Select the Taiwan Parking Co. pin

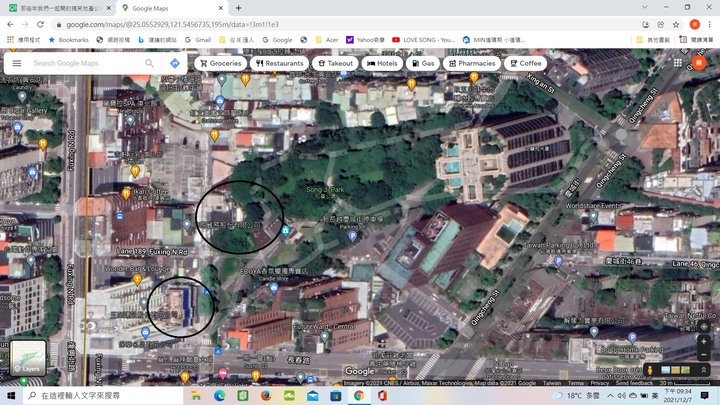558,262
